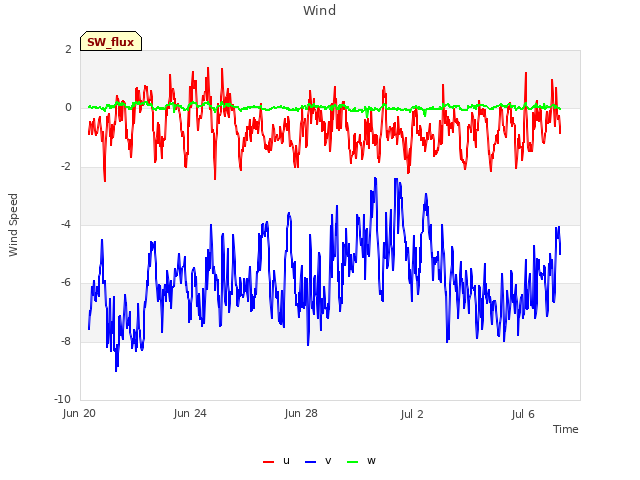The image size is (640, 480).
Task: Click the Jul 6 tick label
Action: (x=523, y=414)
